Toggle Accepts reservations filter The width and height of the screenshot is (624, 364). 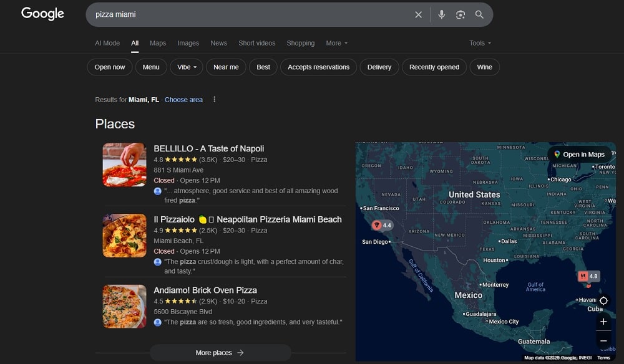318,67
